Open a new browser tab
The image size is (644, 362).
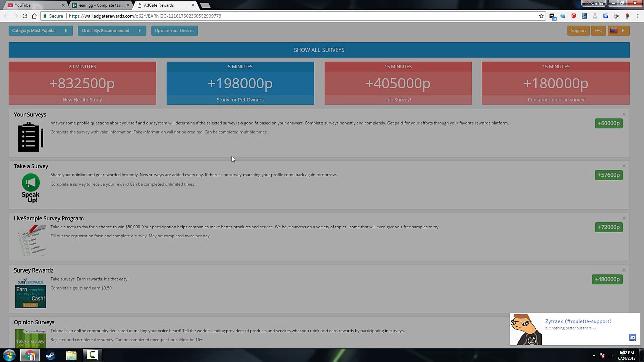tap(205, 5)
